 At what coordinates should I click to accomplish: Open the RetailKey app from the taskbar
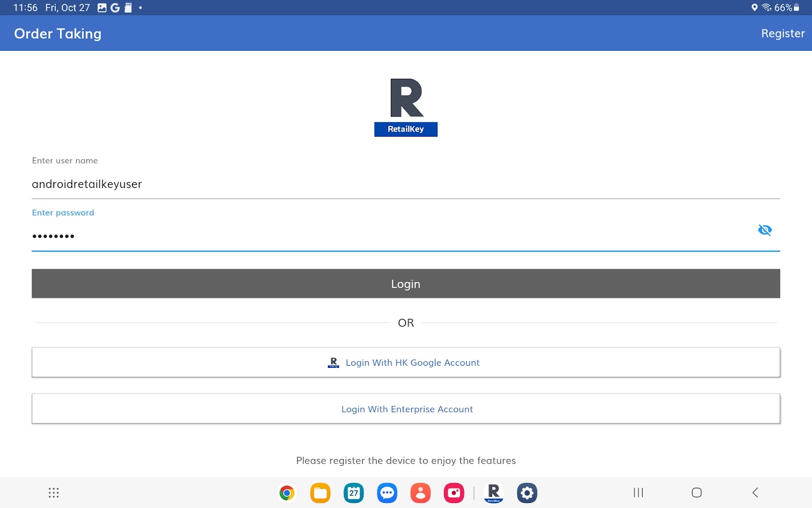pyautogui.click(x=493, y=493)
